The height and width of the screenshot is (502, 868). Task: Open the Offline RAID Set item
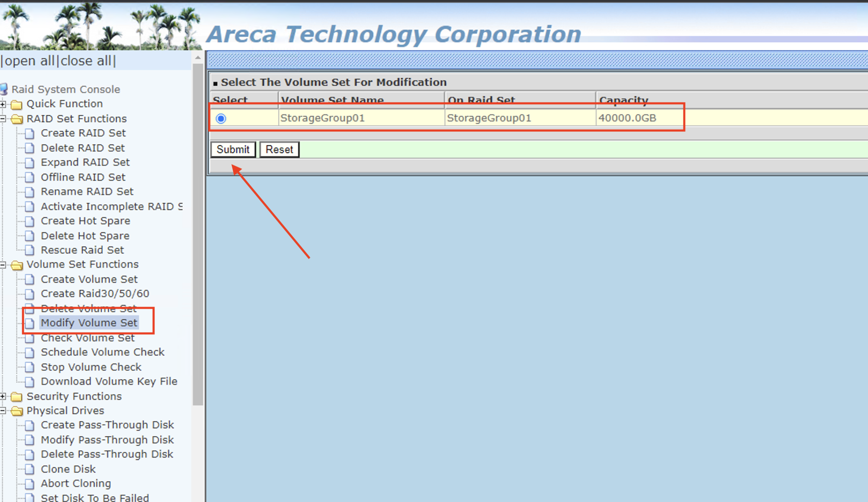(83, 177)
